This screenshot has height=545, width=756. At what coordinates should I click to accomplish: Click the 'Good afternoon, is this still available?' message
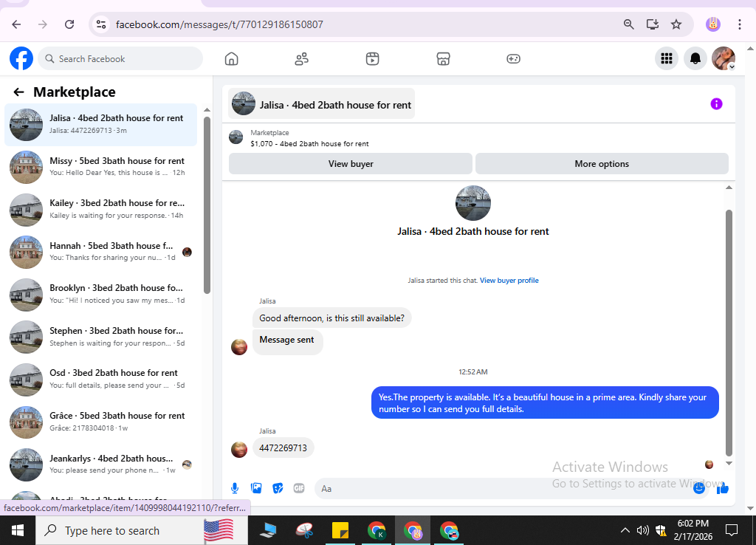[331, 318]
